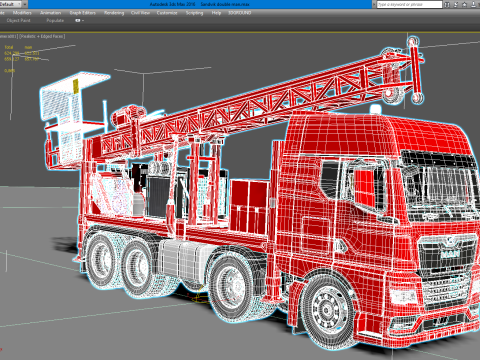This screenshot has width=480, height=360.
Task: Click the keyword search input field
Action: click(x=409, y=4)
